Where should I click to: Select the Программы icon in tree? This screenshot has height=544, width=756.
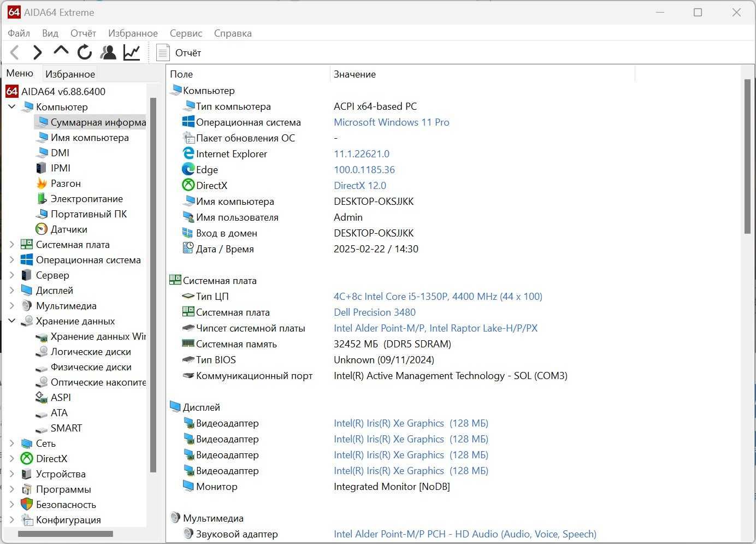[27, 489]
